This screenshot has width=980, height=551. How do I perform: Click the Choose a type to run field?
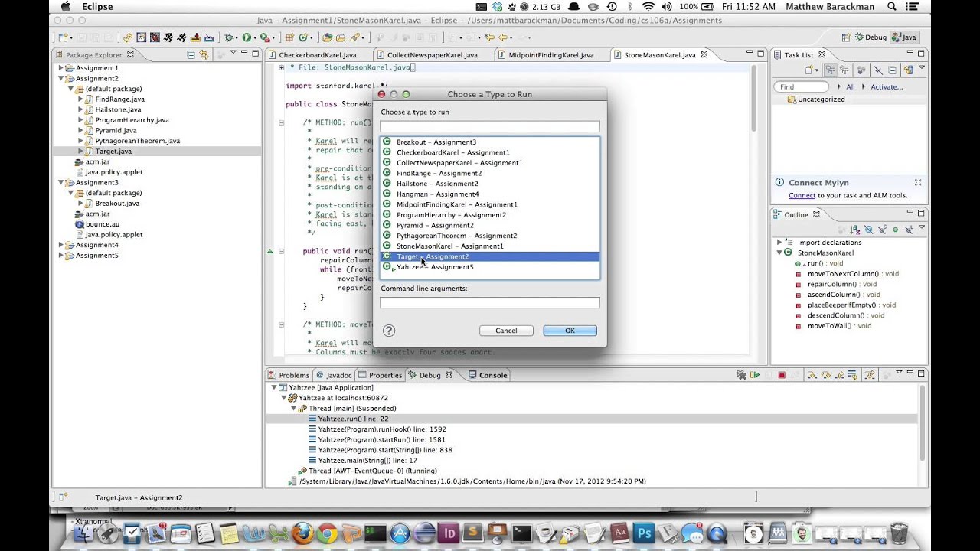490,126
